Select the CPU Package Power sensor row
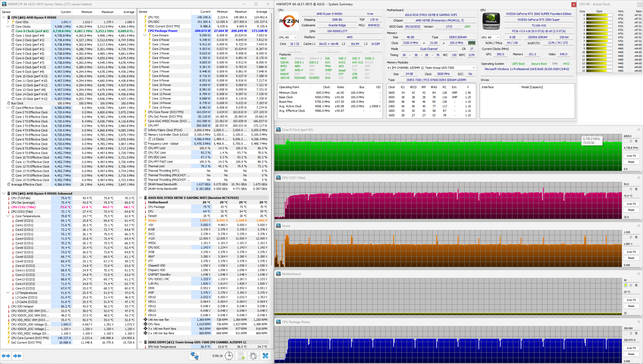 coord(163,31)
